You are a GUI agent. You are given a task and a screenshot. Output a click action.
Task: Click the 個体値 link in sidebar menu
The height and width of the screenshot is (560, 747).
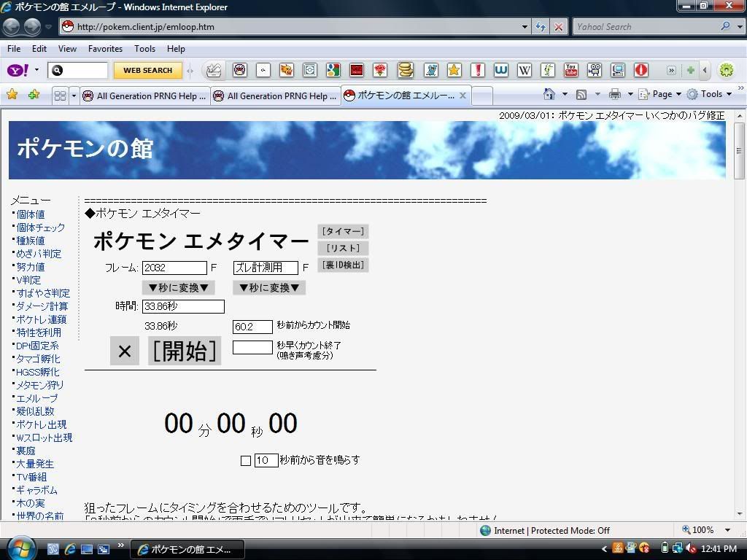[31, 214]
